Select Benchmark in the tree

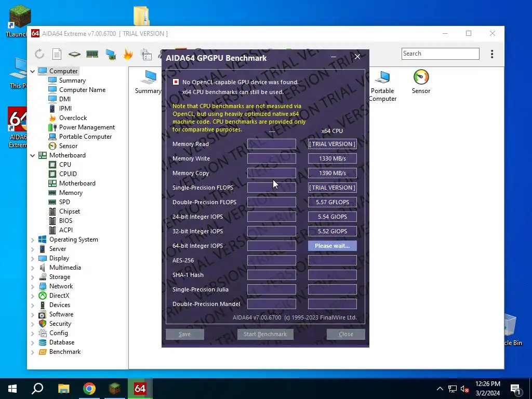[x=65, y=352]
